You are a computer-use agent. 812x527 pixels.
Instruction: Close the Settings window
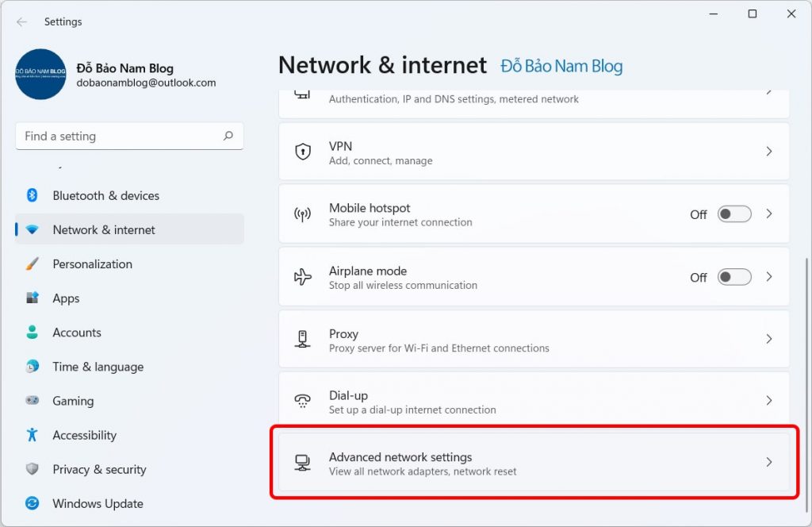click(791, 14)
